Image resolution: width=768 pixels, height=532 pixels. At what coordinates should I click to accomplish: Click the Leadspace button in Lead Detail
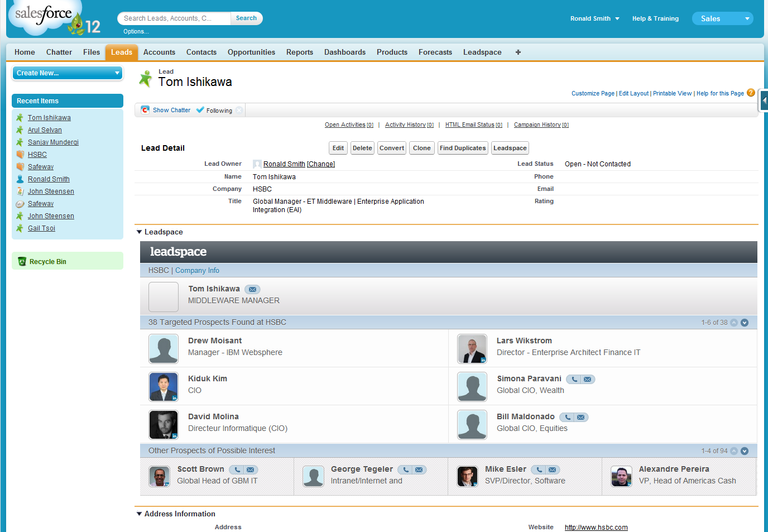tap(510, 148)
